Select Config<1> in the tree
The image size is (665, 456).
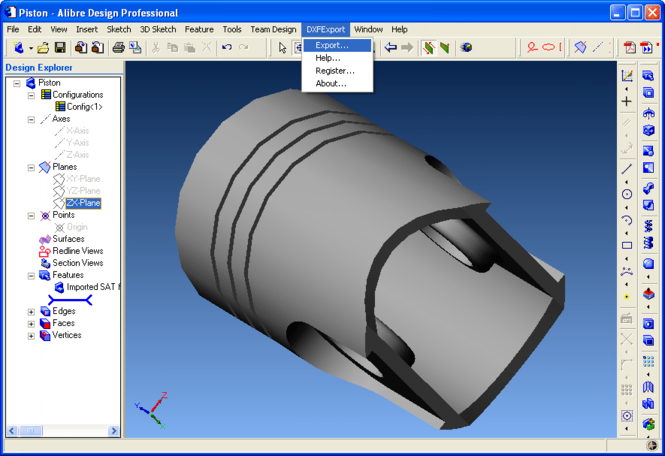click(84, 106)
